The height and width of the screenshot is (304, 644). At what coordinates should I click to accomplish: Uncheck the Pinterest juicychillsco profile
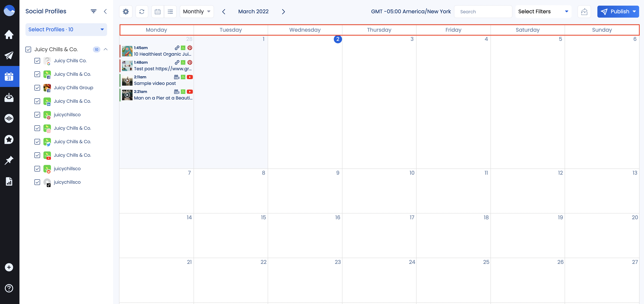pyautogui.click(x=37, y=115)
